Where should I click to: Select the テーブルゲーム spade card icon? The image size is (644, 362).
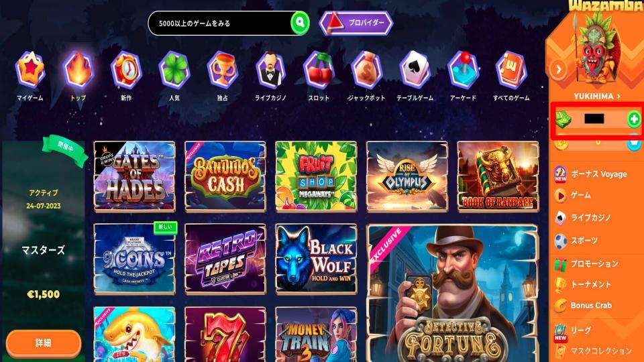[x=415, y=69]
